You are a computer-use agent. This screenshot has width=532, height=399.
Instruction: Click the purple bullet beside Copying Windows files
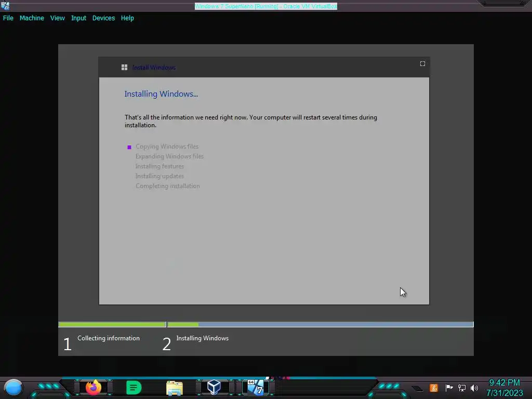point(129,147)
